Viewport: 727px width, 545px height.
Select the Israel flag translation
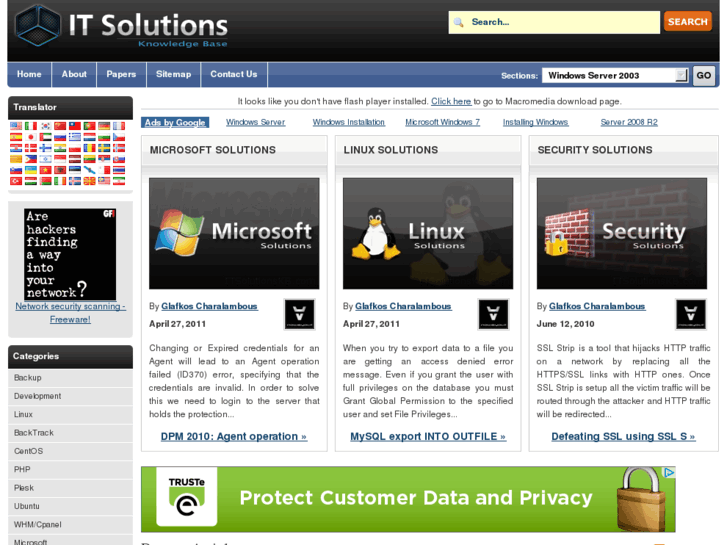[45, 159]
